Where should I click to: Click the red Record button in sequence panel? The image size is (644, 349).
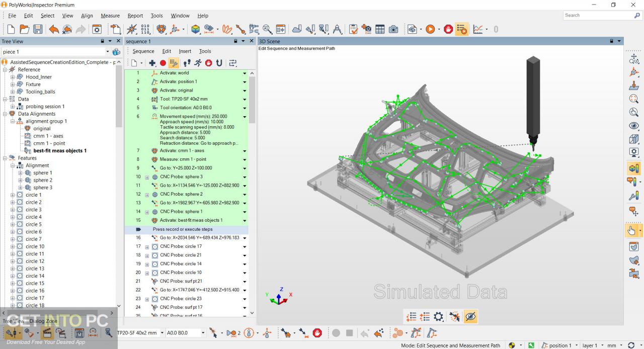[x=163, y=63]
